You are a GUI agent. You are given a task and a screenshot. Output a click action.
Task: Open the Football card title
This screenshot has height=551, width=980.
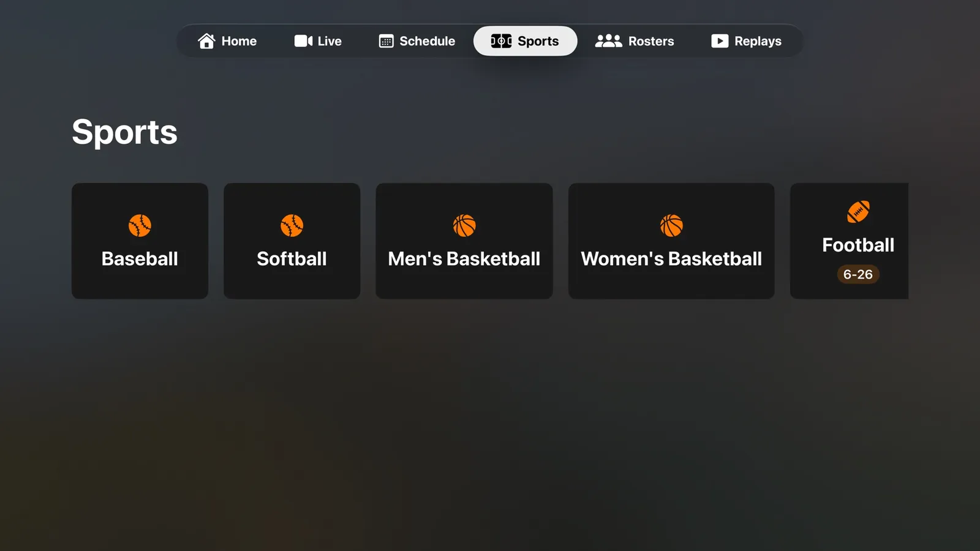[x=858, y=245]
